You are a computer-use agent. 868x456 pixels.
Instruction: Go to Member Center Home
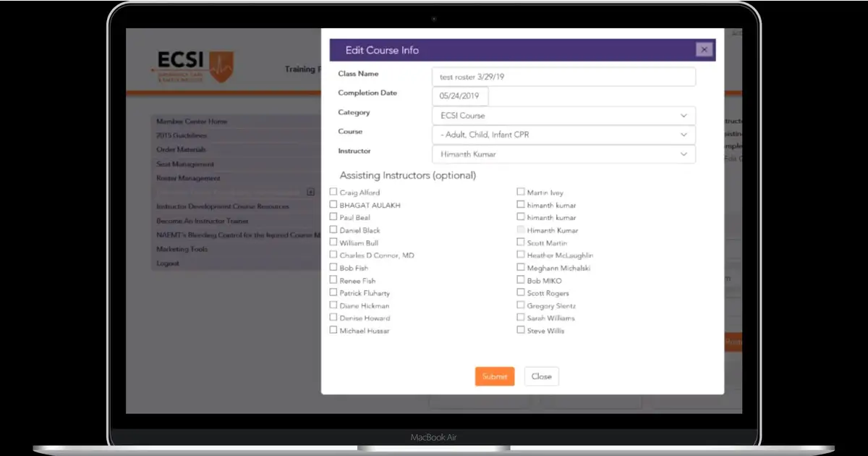192,122
